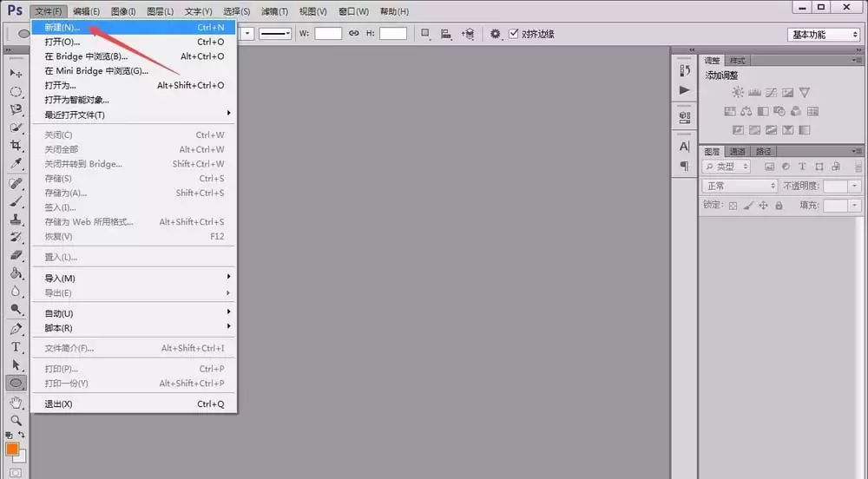868x479 pixels.
Task: Add a Levels adjustment
Action: (x=754, y=92)
